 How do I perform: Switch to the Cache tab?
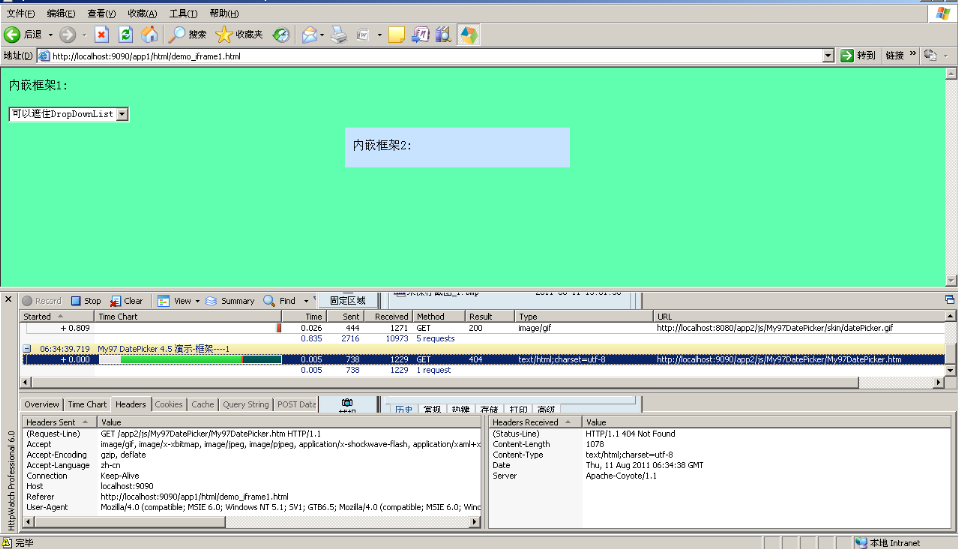[x=203, y=405]
